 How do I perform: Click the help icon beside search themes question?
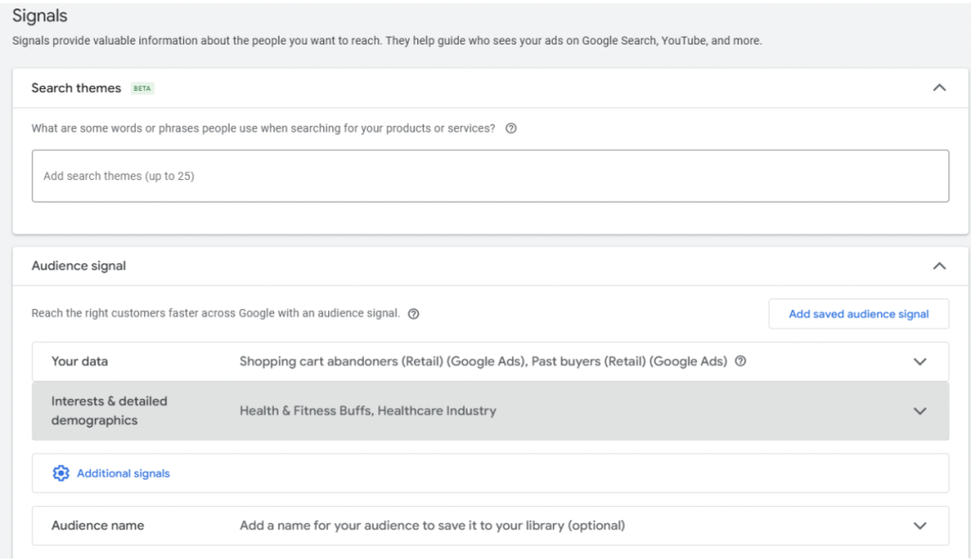pos(511,129)
